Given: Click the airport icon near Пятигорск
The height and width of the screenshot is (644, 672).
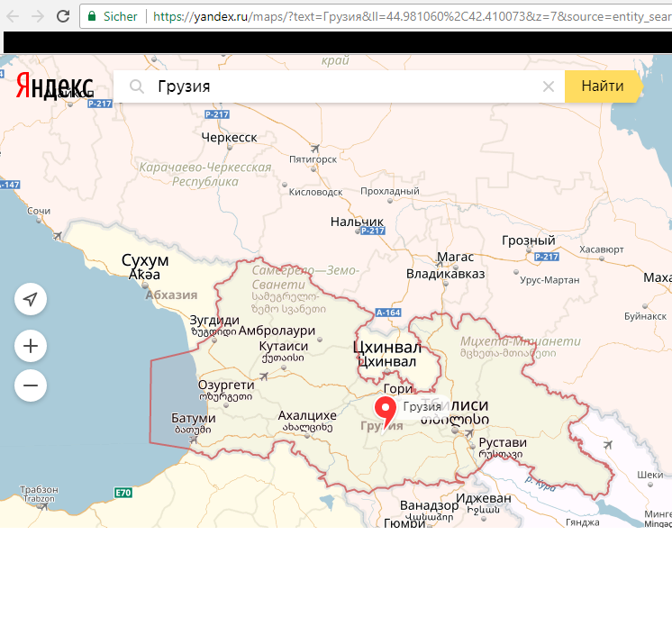Looking at the screenshot, I should [315, 149].
